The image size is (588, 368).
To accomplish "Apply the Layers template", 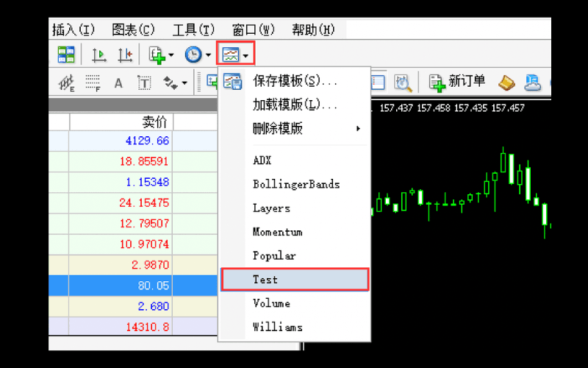I will pyautogui.click(x=295, y=208).
